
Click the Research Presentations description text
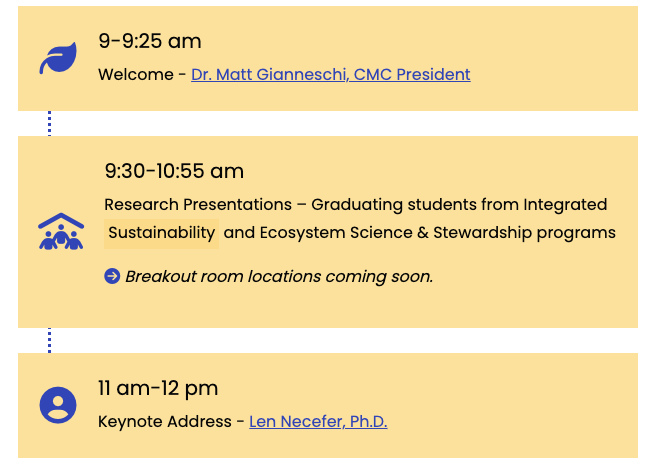point(355,205)
